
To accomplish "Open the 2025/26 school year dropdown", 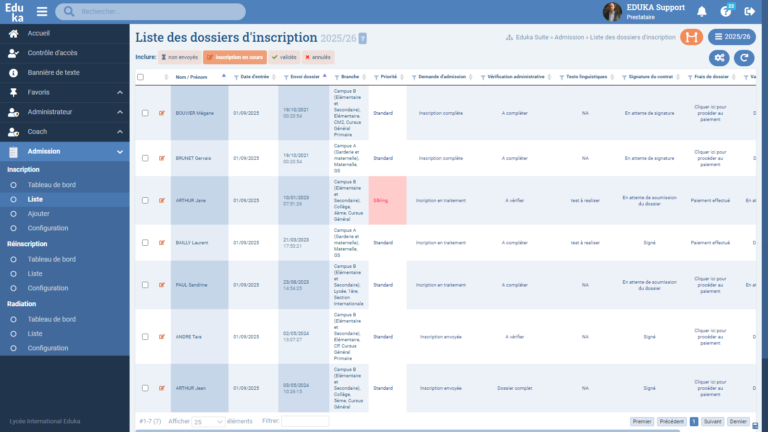I will [733, 37].
